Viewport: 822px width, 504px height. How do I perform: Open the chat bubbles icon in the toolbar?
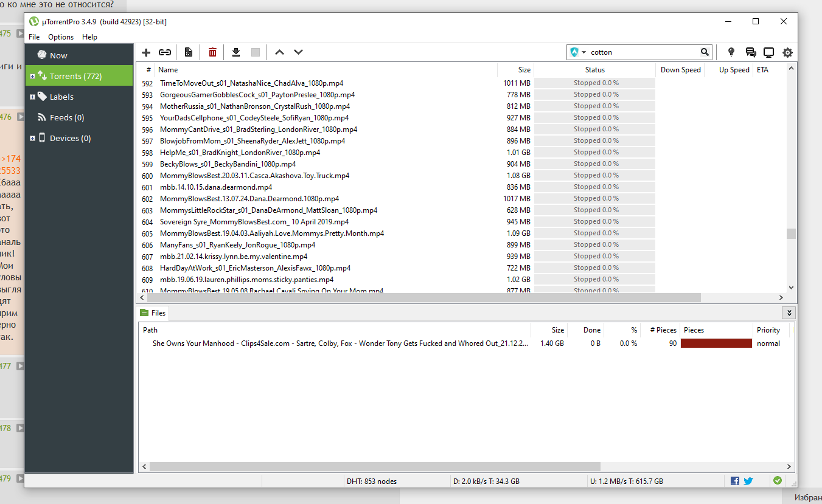pyautogui.click(x=750, y=52)
